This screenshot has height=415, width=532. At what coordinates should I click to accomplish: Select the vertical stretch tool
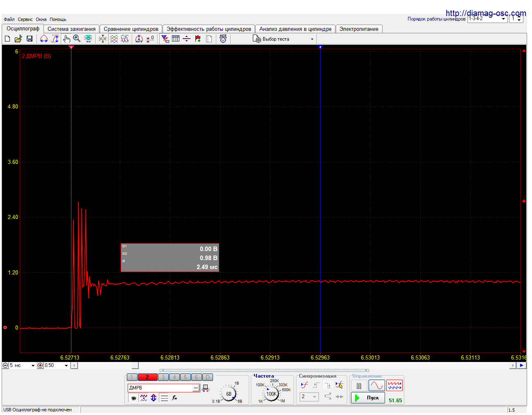click(x=55, y=39)
